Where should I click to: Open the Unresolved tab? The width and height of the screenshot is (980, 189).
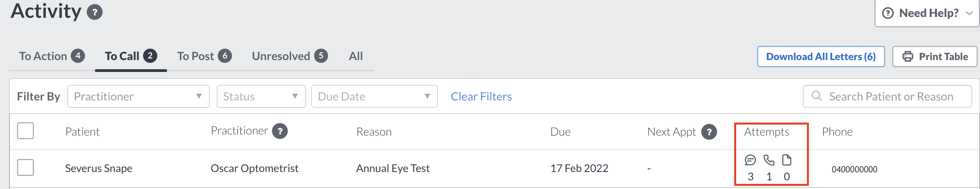coord(290,56)
